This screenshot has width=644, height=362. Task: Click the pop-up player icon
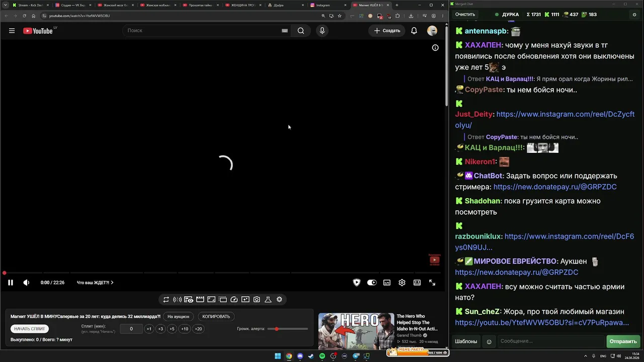coord(223,300)
